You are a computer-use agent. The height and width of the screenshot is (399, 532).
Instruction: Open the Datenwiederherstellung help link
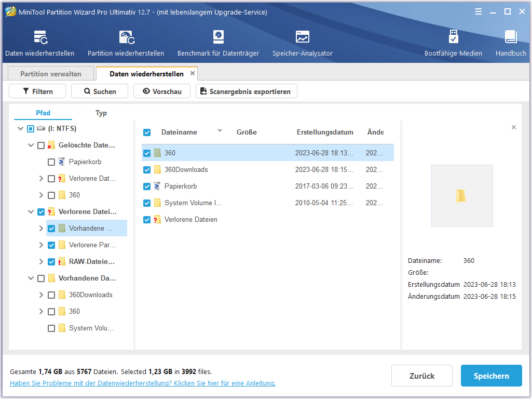click(x=143, y=383)
